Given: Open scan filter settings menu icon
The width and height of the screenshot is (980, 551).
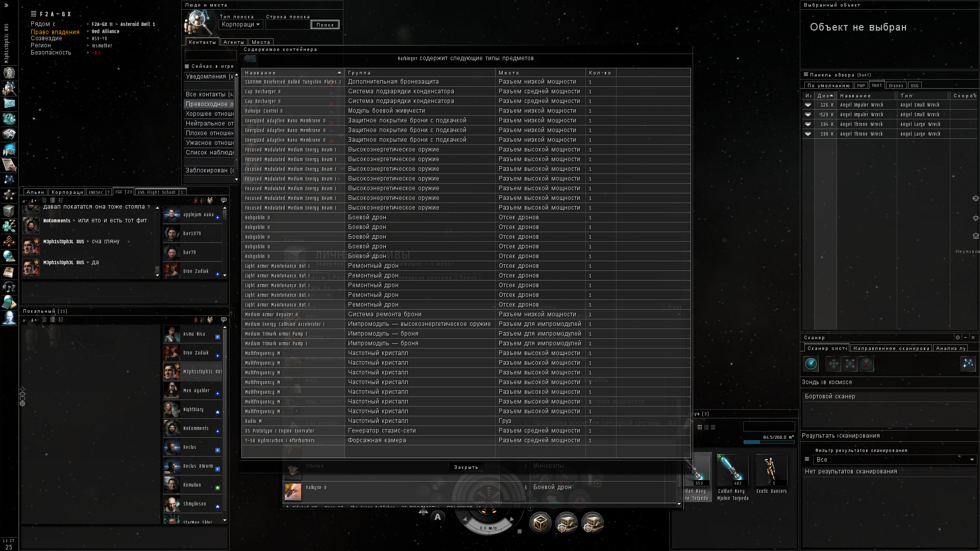Looking at the screenshot, I should [x=807, y=459].
